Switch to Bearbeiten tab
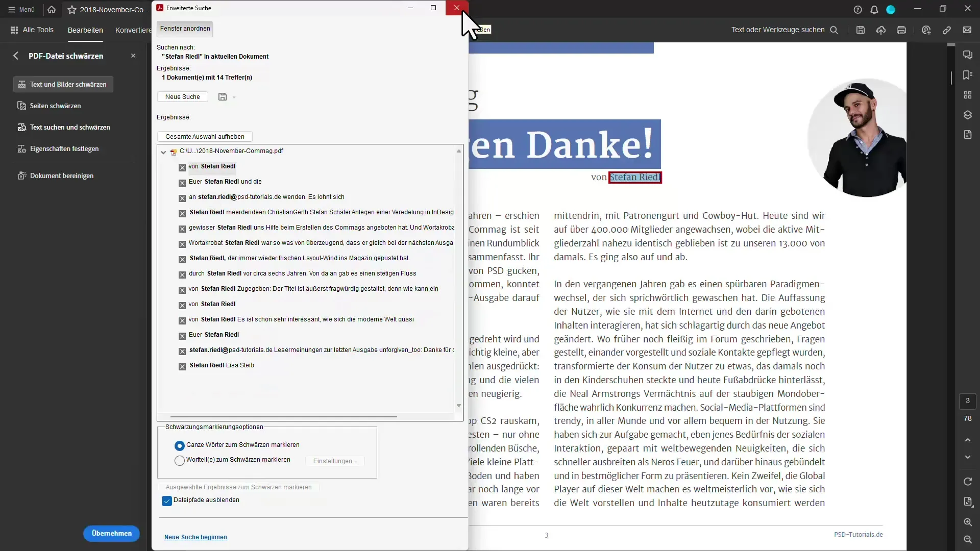This screenshot has width=980, height=551. [85, 30]
